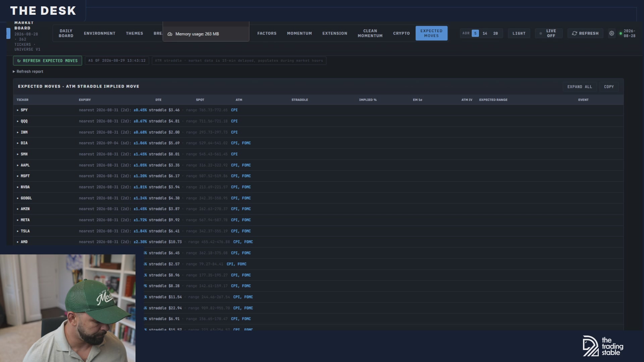Image resolution: width=644 pixels, height=362 pixels.
Task: Copy the expected moves table
Action: point(608,86)
